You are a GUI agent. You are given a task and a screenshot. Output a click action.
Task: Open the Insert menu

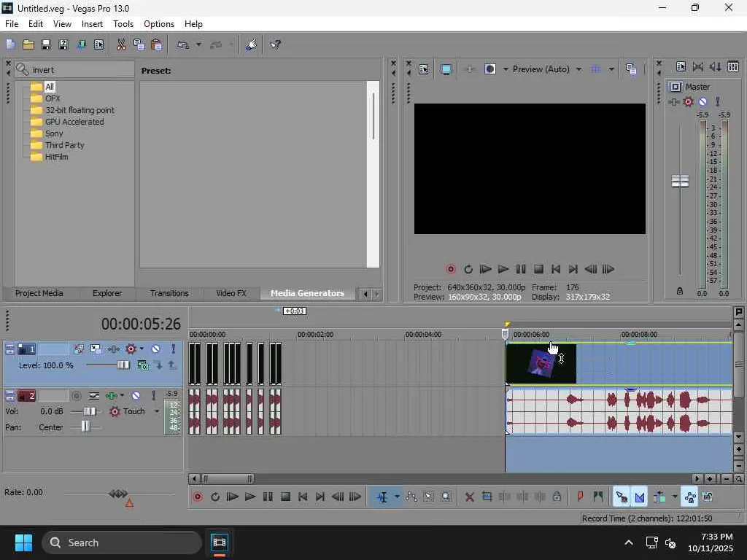coord(92,24)
